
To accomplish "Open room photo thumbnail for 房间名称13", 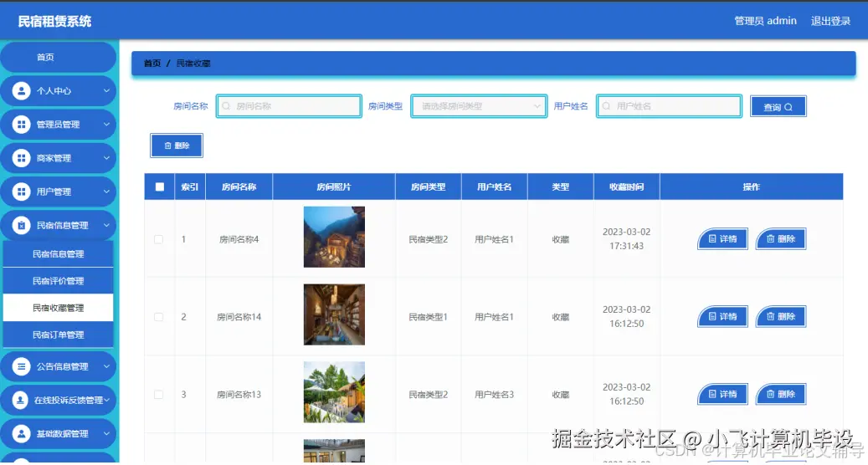I will tap(334, 392).
